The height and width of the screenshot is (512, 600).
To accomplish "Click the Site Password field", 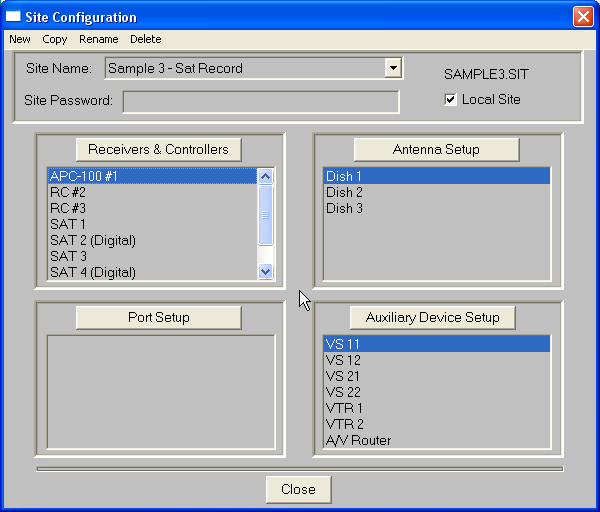I will point(260,101).
